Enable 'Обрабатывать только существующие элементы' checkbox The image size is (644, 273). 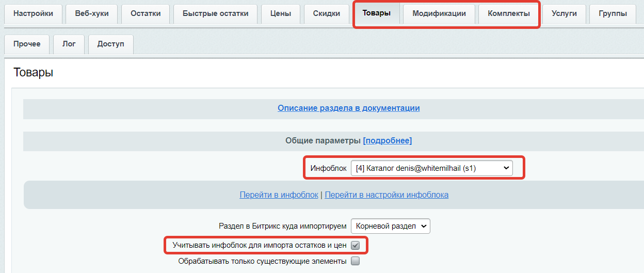tap(355, 261)
